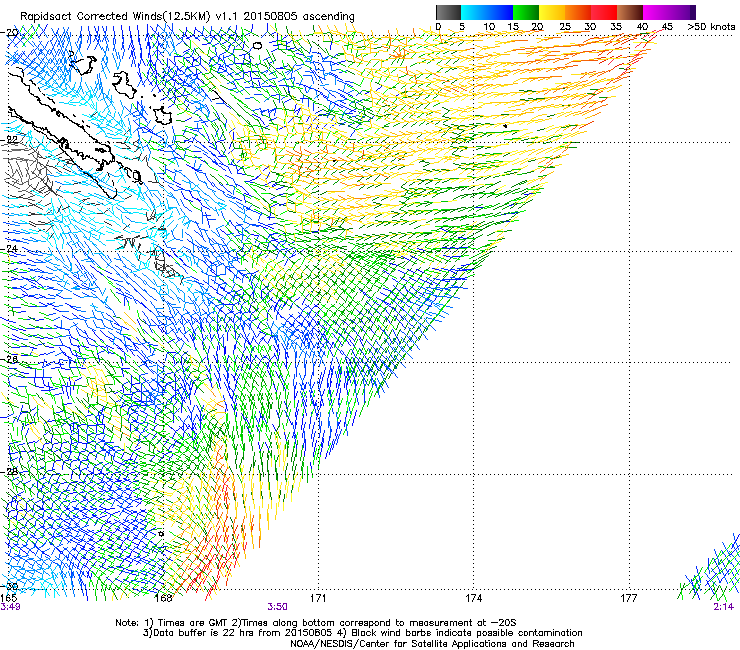The image size is (740, 650).
Task: Click the green 15-20 knots color segment
Action: pos(526,12)
